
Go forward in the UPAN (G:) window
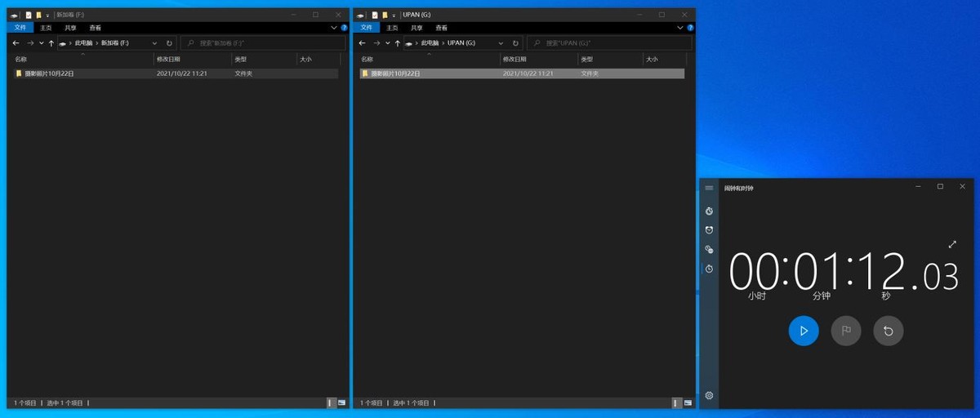point(376,42)
